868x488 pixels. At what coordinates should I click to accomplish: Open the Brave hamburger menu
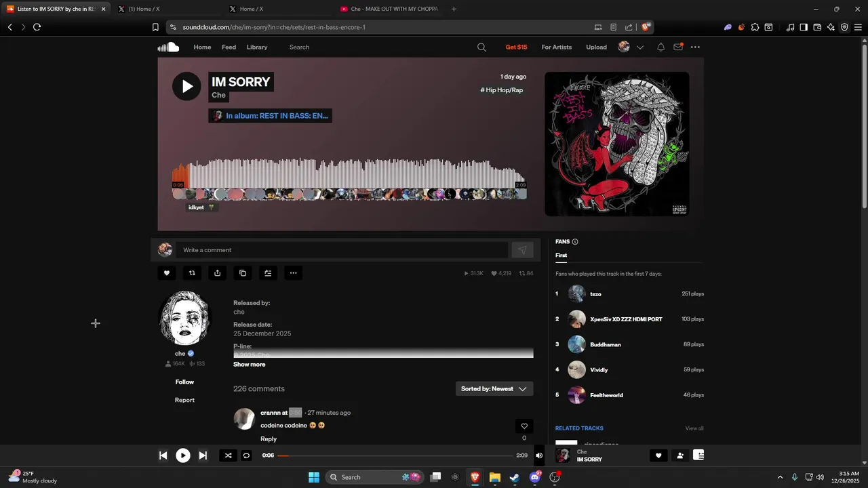click(x=858, y=27)
